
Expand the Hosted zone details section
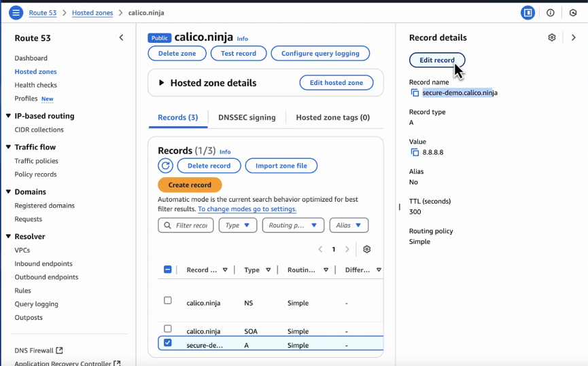coord(162,83)
